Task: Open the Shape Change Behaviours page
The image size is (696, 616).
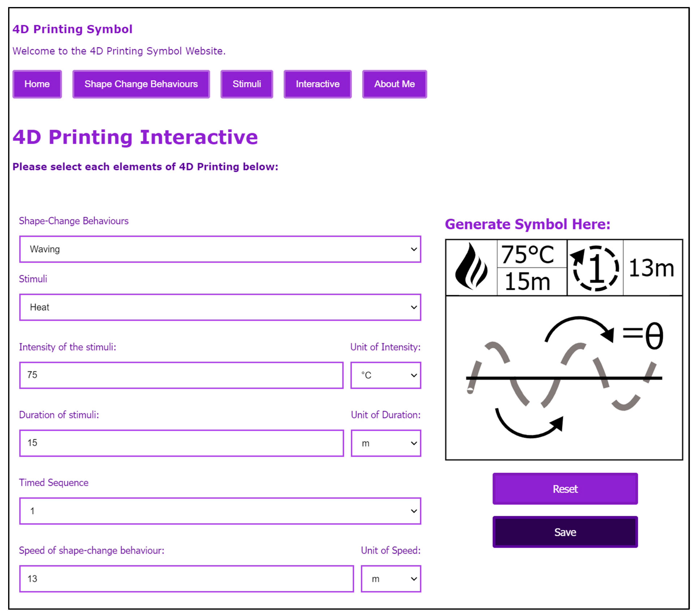Action: tap(141, 84)
